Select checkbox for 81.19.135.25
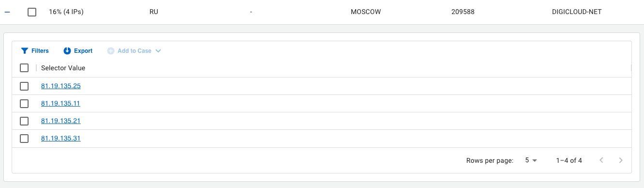The width and height of the screenshot is (644, 188). pos(24,86)
